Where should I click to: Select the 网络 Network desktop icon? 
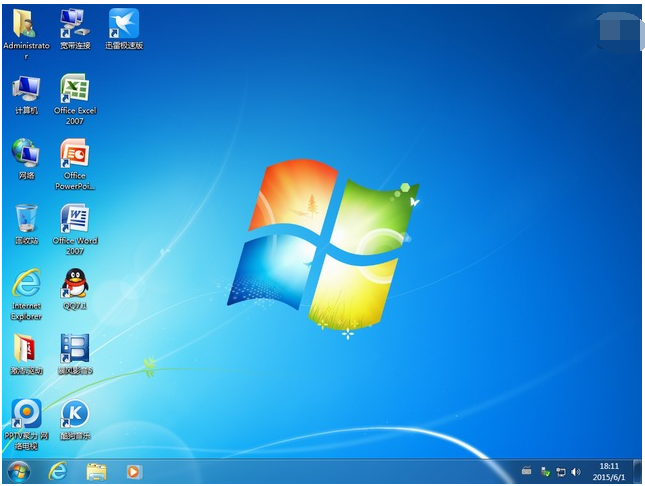[x=26, y=153]
